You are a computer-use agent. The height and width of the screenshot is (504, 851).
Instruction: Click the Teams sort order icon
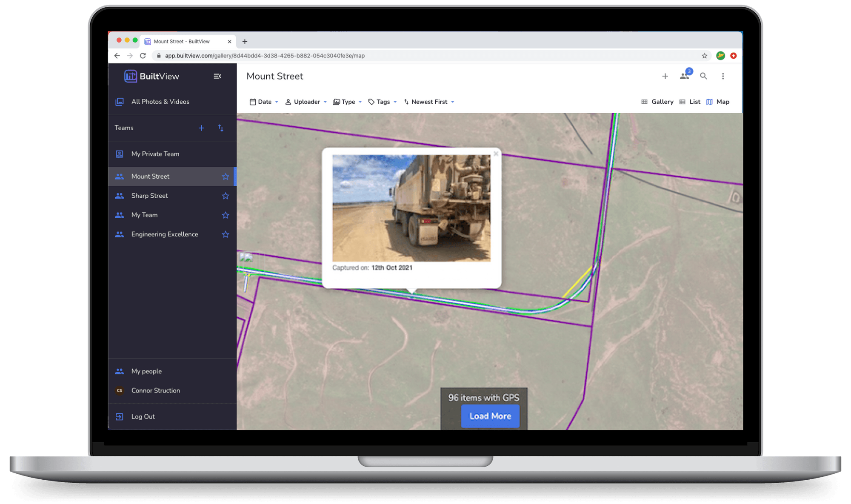tap(221, 128)
